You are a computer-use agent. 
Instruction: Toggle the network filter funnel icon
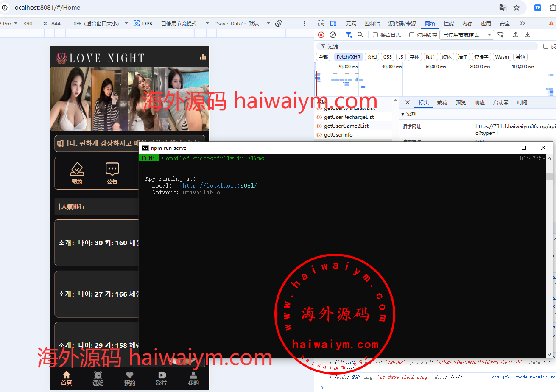(x=349, y=35)
